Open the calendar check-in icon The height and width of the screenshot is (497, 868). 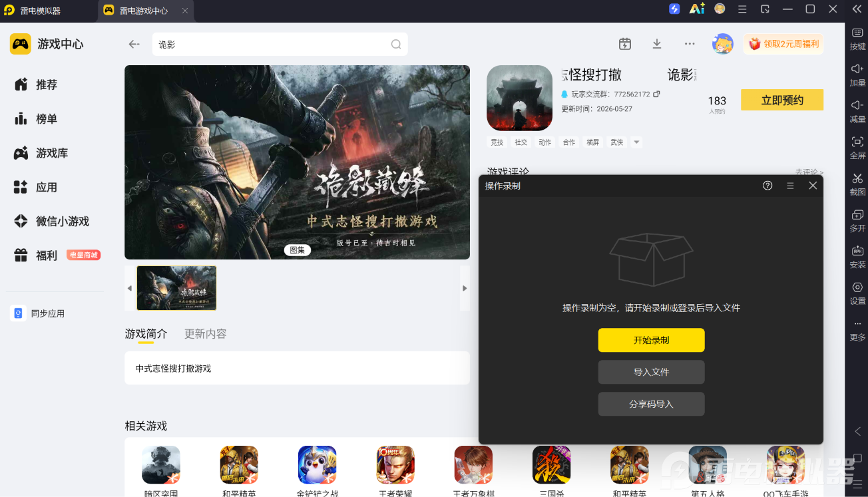(x=625, y=44)
